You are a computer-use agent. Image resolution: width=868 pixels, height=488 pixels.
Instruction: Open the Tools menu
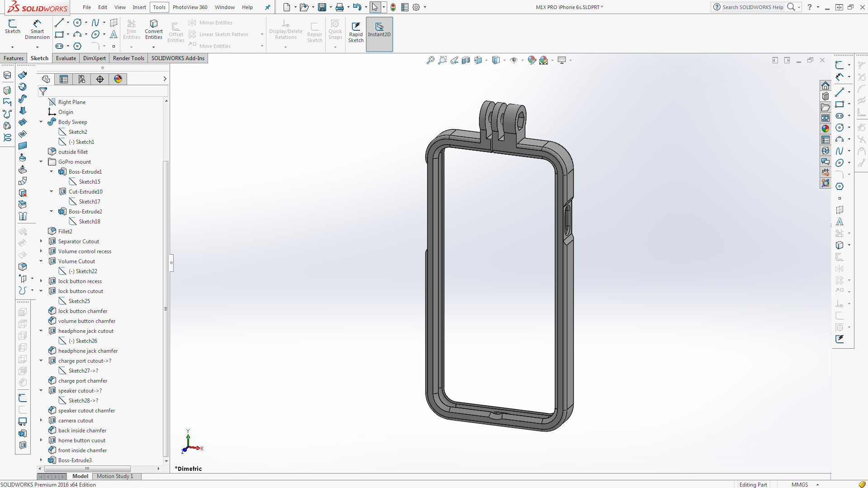tap(159, 7)
